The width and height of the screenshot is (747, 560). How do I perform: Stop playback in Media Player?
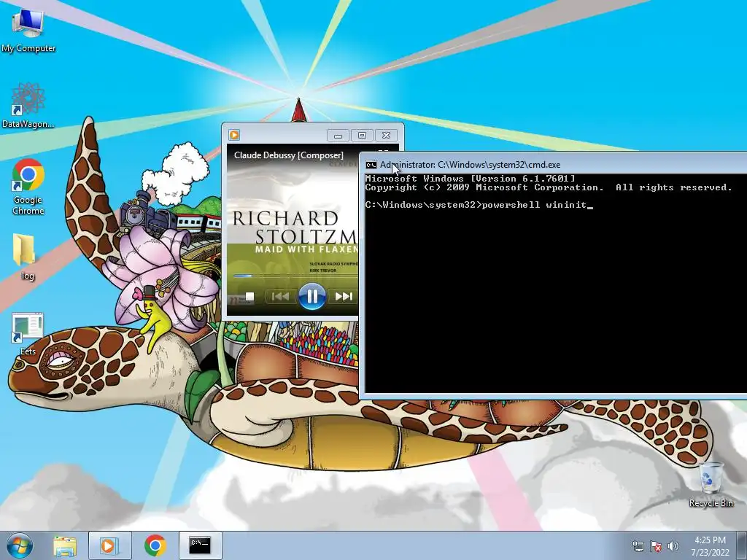(x=249, y=297)
